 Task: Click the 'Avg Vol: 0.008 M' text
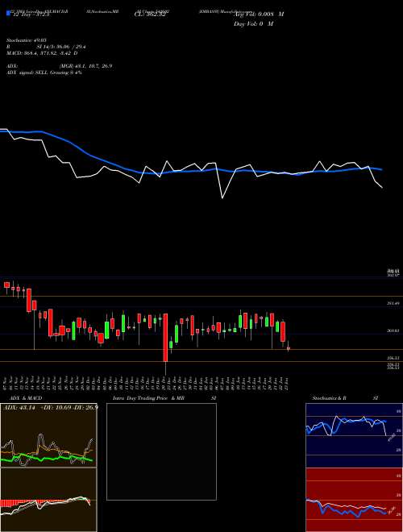click(259, 15)
